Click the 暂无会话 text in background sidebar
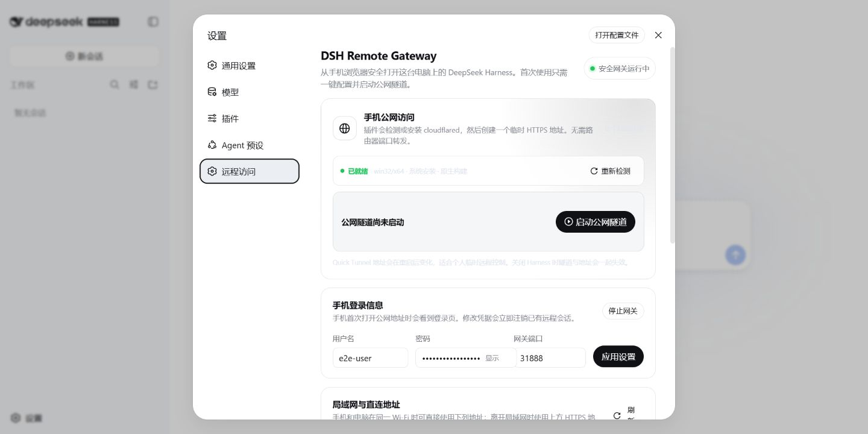Screen dimensions: 868x434 tap(30, 113)
